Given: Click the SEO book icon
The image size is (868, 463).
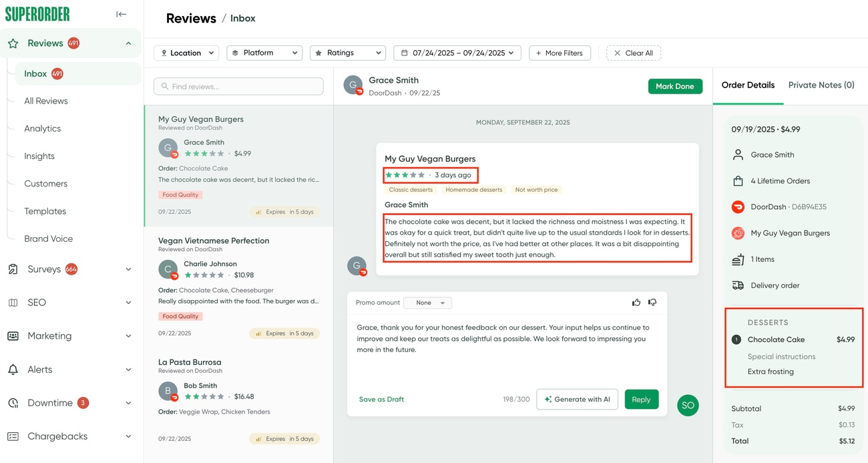Looking at the screenshot, I should pyautogui.click(x=13, y=303).
